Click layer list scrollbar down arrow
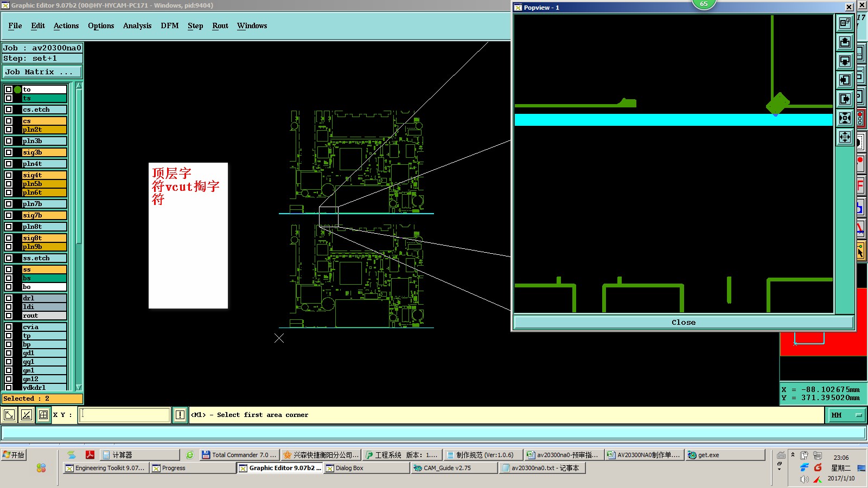Screen dimensions: 868x488 tap(79, 387)
